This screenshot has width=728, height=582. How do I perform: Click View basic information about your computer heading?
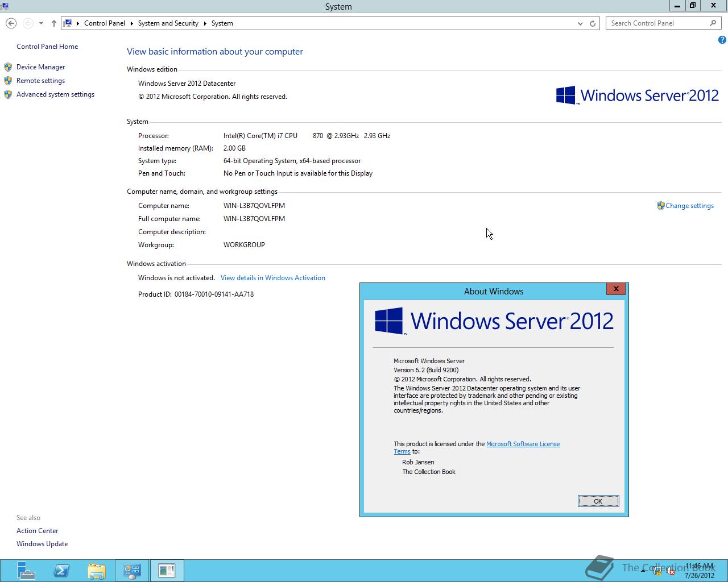pyautogui.click(x=215, y=51)
